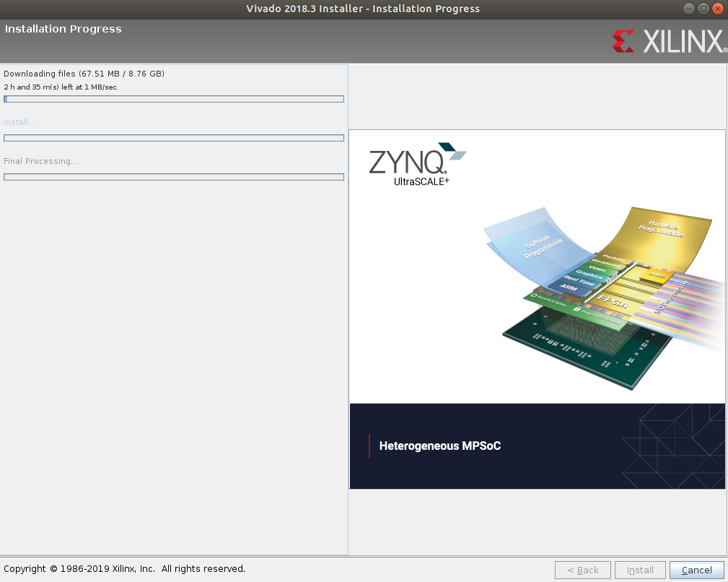Click the downloading files progress bar
728x582 pixels.
click(x=174, y=99)
